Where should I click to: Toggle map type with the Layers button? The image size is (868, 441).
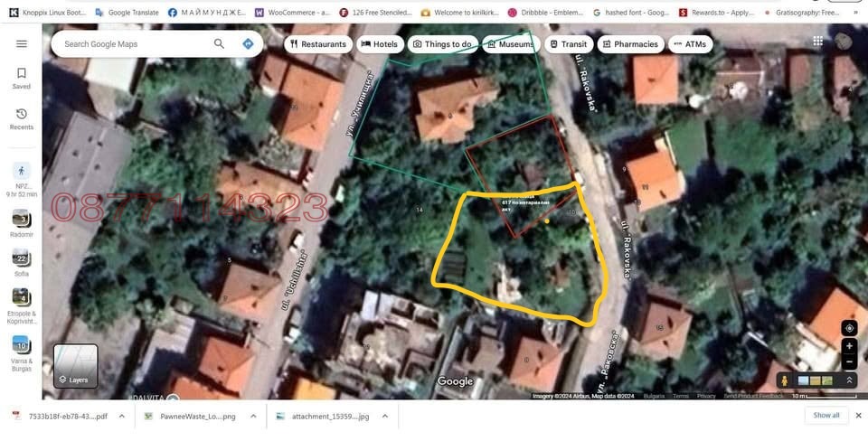[x=75, y=366]
